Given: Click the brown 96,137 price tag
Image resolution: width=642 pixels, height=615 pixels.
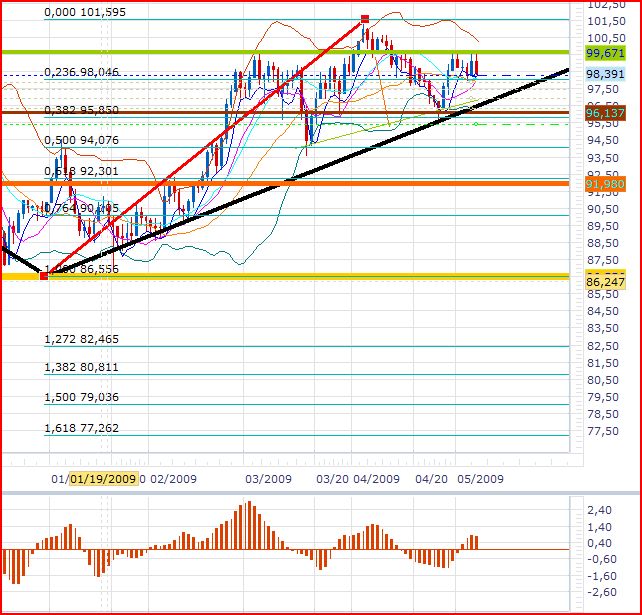Looking at the screenshot, I should [605, 114].
